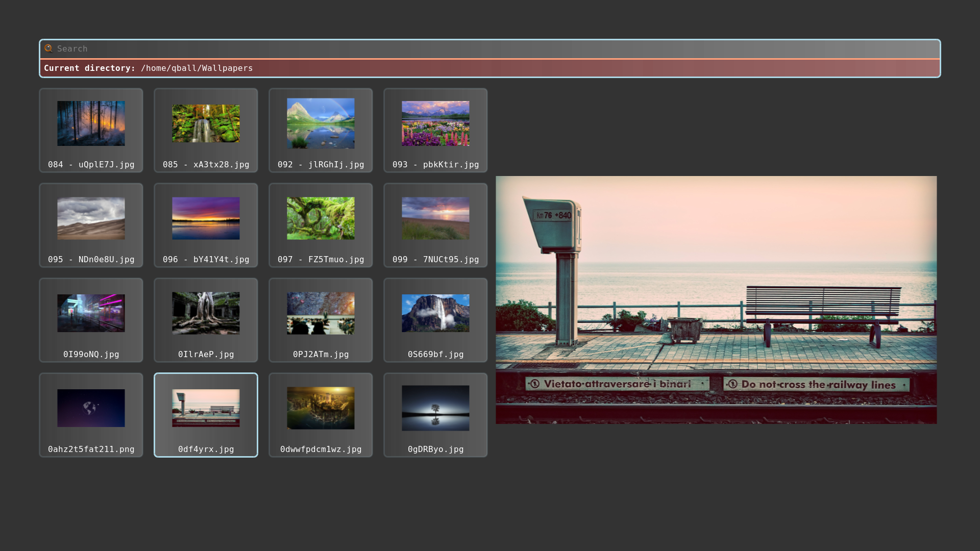Select the mossy tree wallpaper 097 - FZ5Tmuo.jpg
The width and height of the screenshot is (980, 551).
click(x=321, y=226)
